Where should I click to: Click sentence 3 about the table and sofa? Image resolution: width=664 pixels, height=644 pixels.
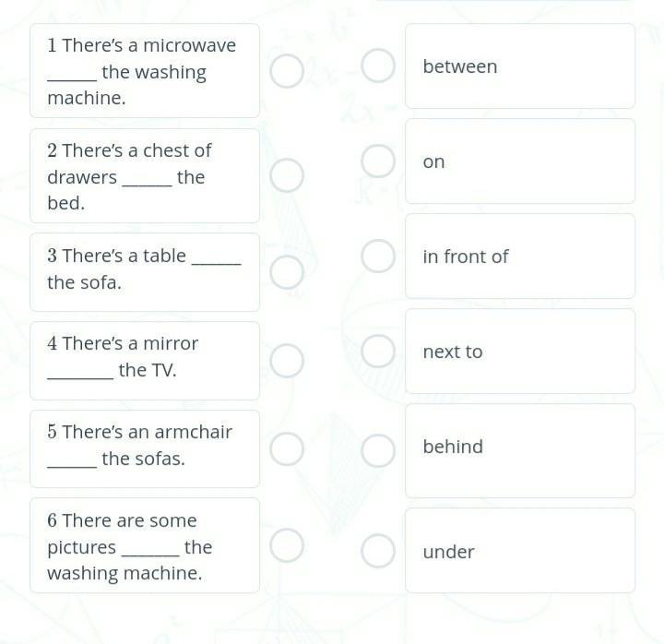pos(145,271)
